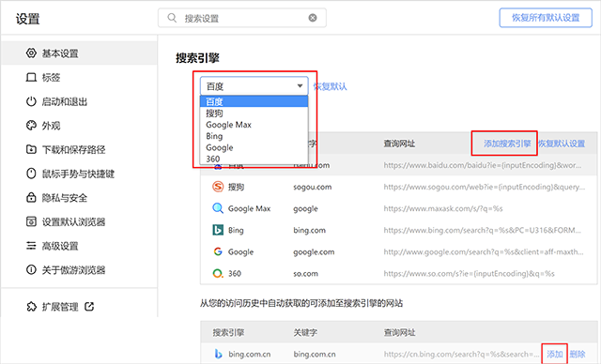Open the 关于傲游浏览器 section
601x364 pixels.
pyautogui.click(x=79, y=270)
